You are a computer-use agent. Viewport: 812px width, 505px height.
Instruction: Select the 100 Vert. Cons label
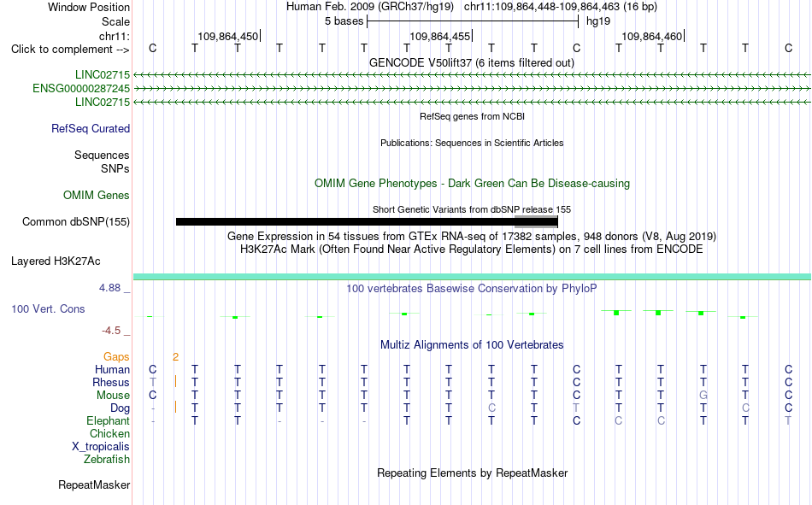tap(48, 308)
